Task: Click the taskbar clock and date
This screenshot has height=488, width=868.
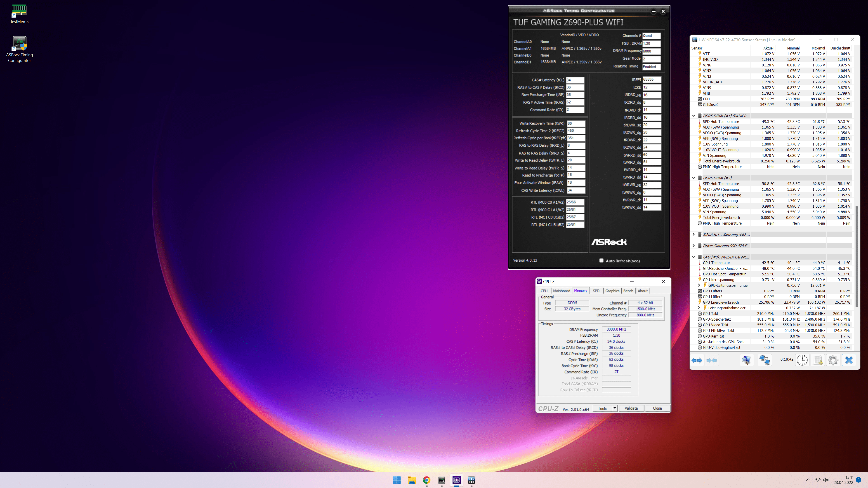Action: coord(843,480)
